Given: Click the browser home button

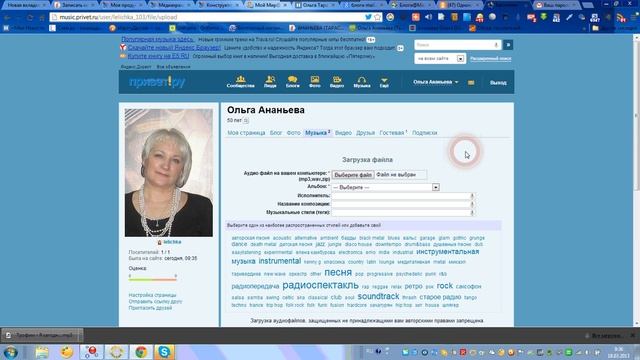Looking at the screenshot, I should point(42,18).
